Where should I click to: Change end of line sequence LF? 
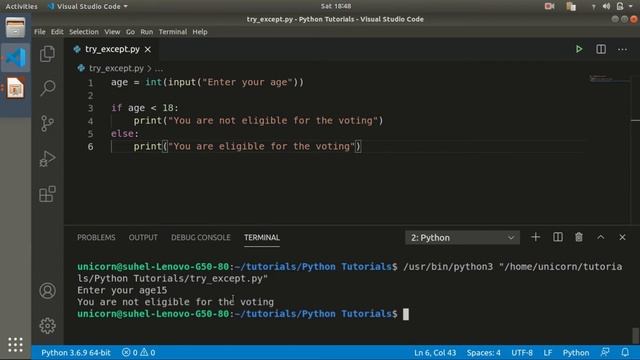tap(548, 353)
